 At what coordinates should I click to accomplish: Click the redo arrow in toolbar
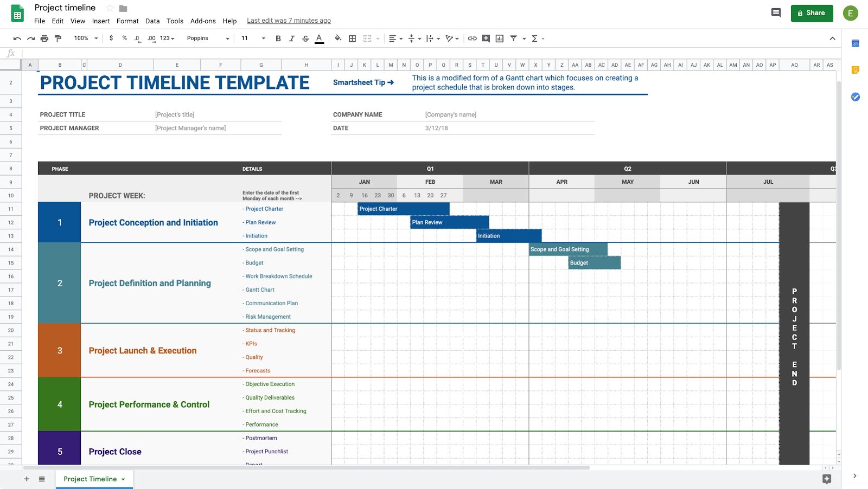click(31, 38)
